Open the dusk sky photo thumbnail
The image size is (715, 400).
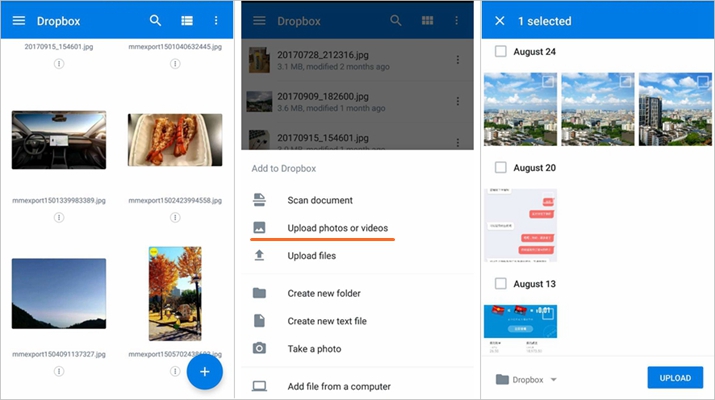point(59,294)
